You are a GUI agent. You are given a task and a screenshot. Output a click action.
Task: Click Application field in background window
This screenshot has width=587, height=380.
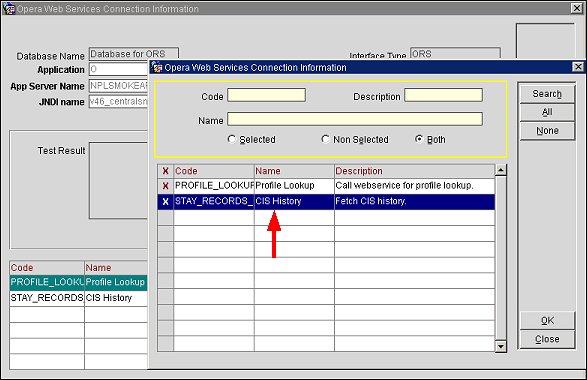(x=119, y=69)
